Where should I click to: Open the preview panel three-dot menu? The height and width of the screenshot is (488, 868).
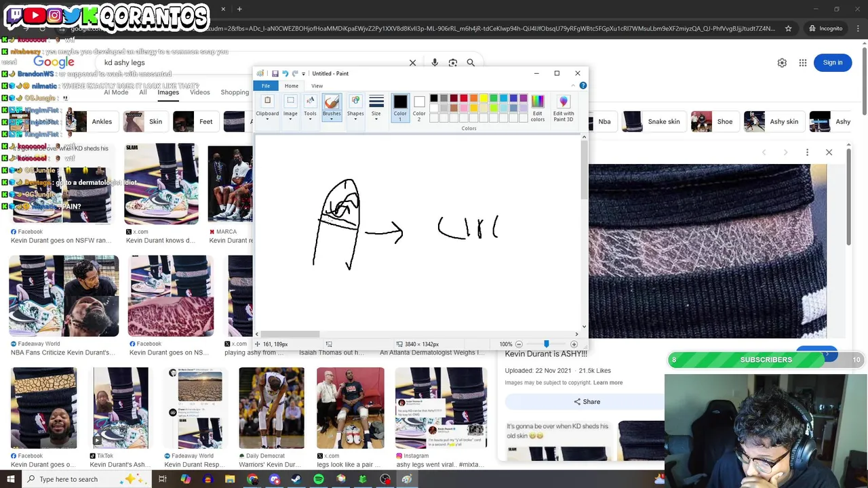pyautogui.click(x=807, y=152)
